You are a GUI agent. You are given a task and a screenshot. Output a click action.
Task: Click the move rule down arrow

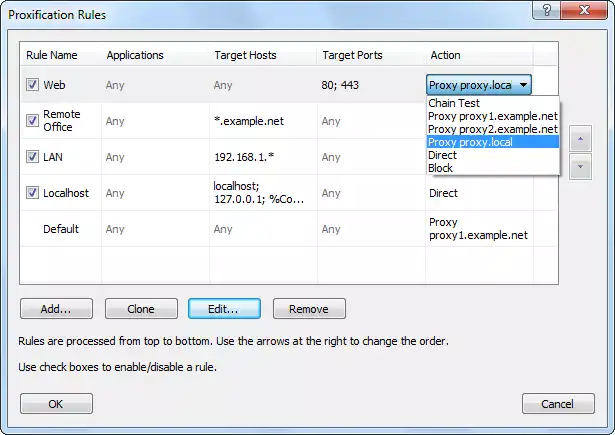(x=580, y=166)
